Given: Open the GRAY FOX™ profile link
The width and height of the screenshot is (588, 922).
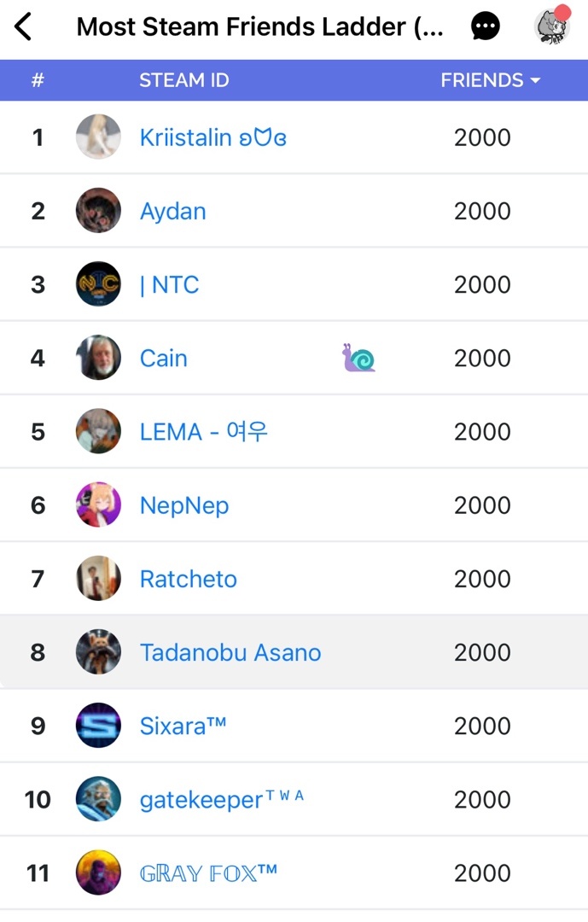Looking at the screenshot, I should (x=208, y=873).
